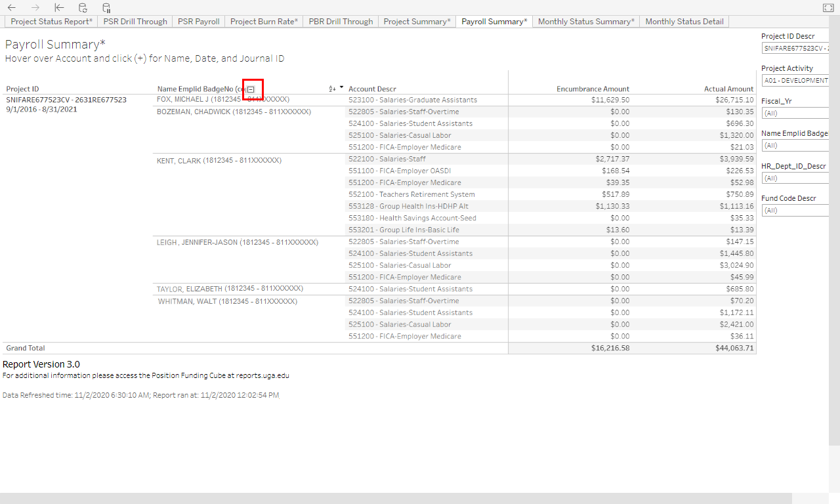The width and height of the screenshot is (840, 504).
Task: Click 523100 - Salaries-Graduate Assistants account
Action: [413, 100]
